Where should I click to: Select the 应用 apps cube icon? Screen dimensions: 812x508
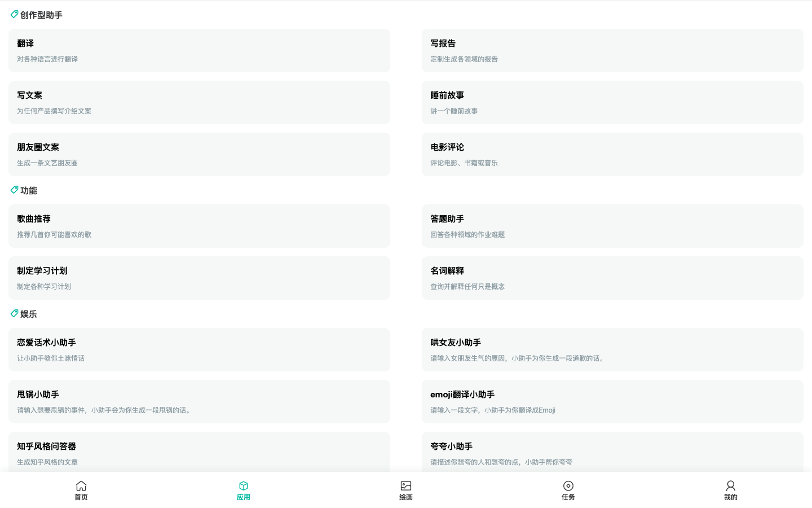(244, 486)
